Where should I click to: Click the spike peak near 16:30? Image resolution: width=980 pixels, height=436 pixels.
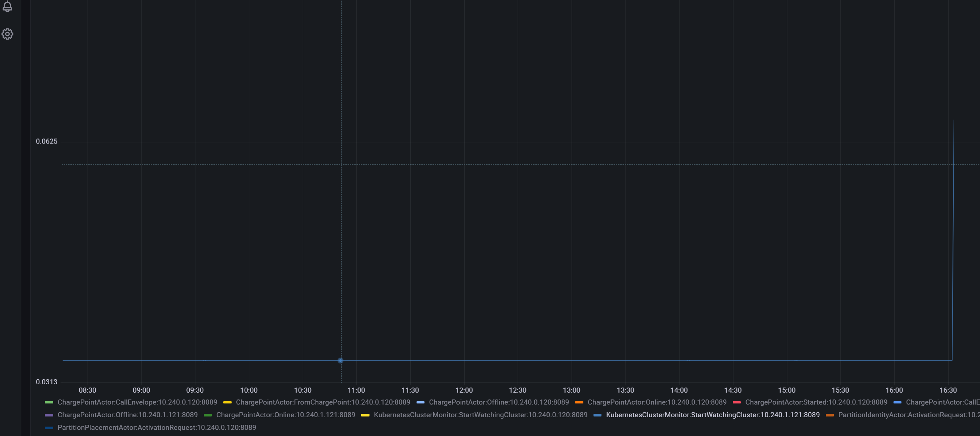tap(953, 120)
